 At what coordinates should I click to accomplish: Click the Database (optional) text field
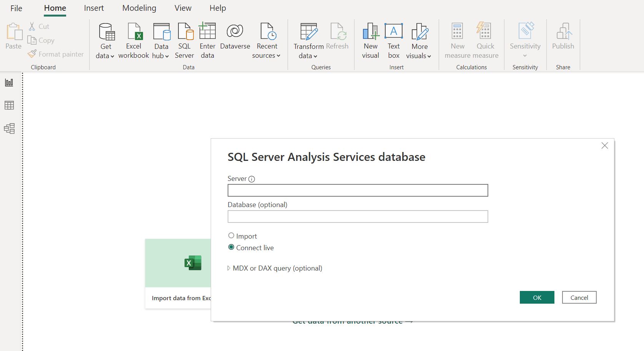358,217
